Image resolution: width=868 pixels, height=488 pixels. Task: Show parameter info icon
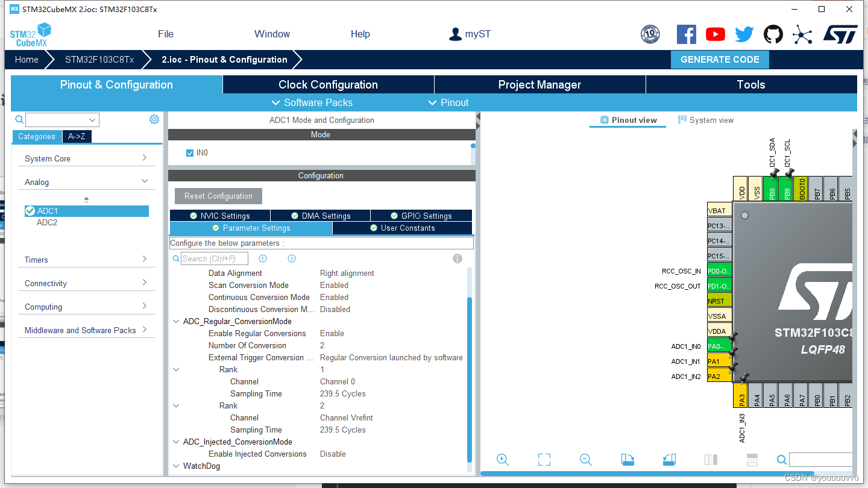pyautogui.click(x=458, y=258)
